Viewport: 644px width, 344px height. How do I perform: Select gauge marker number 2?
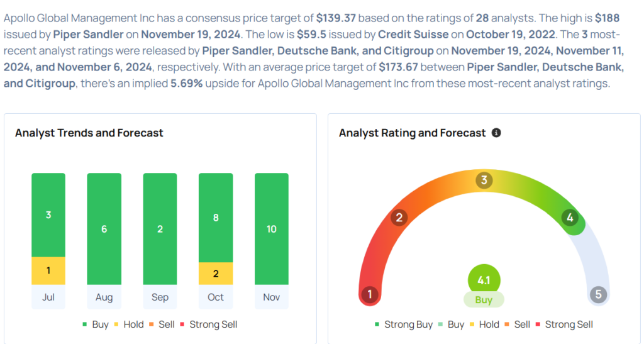(397, 218)
